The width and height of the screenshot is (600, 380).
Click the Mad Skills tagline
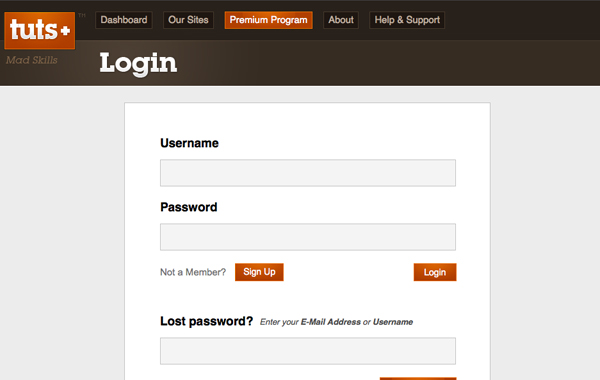pyautogui.click(x=32, y=60)
